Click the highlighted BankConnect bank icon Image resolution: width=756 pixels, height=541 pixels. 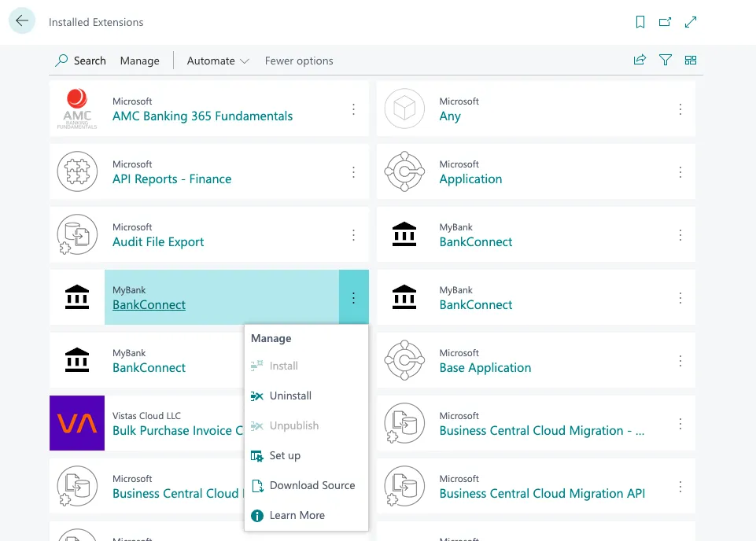(x=77, y=297)
